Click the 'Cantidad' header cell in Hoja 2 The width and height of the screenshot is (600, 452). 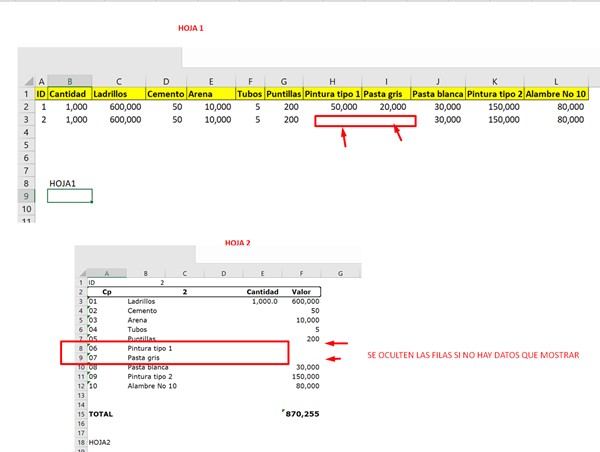tap(262, 292)
